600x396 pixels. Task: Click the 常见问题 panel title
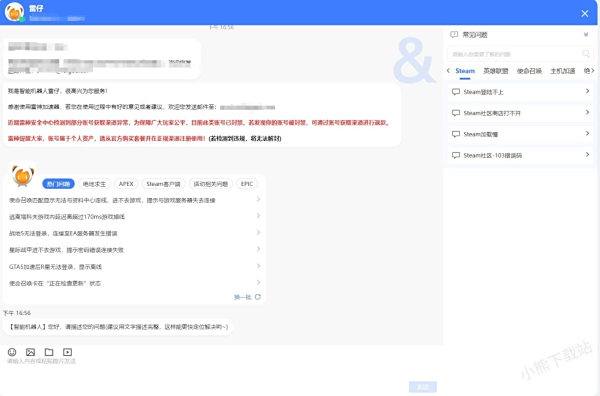click(475, 35)
